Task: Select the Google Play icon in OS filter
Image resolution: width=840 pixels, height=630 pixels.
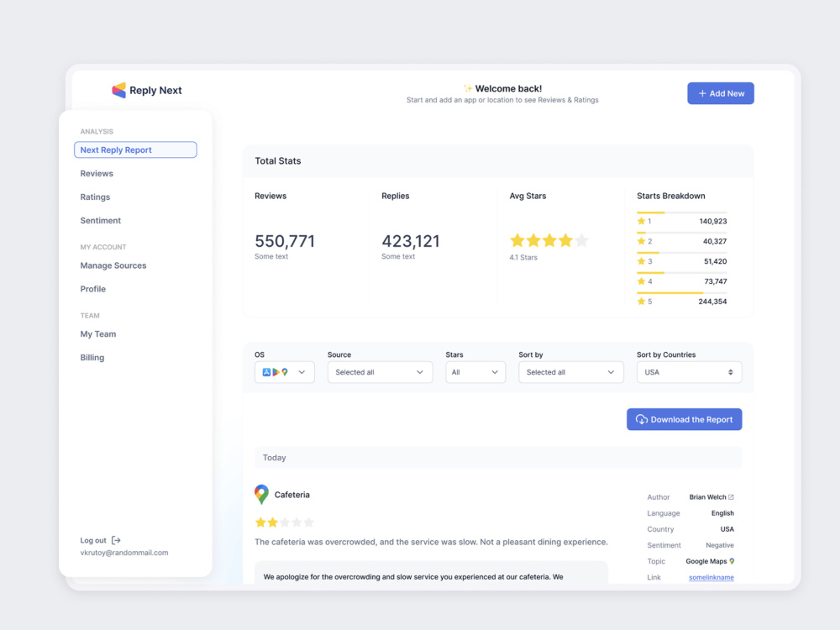Action: pyautogui.click(x=276, y=372)
